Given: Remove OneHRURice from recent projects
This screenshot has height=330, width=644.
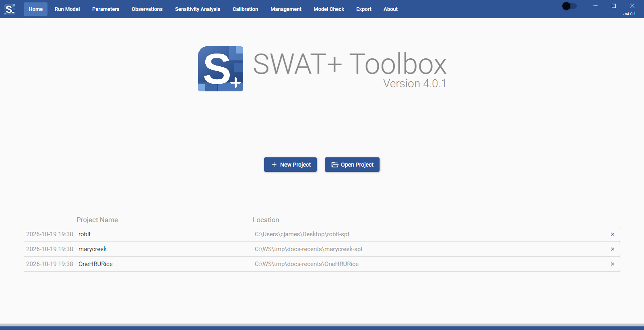Looking at the screenshot, I should click(x=613, y=264).
